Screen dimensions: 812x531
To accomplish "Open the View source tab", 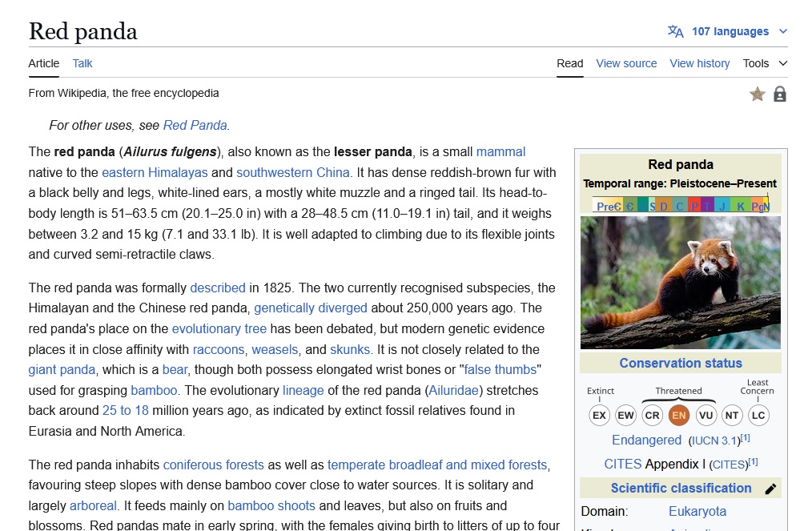I will [x=626, y=63].
